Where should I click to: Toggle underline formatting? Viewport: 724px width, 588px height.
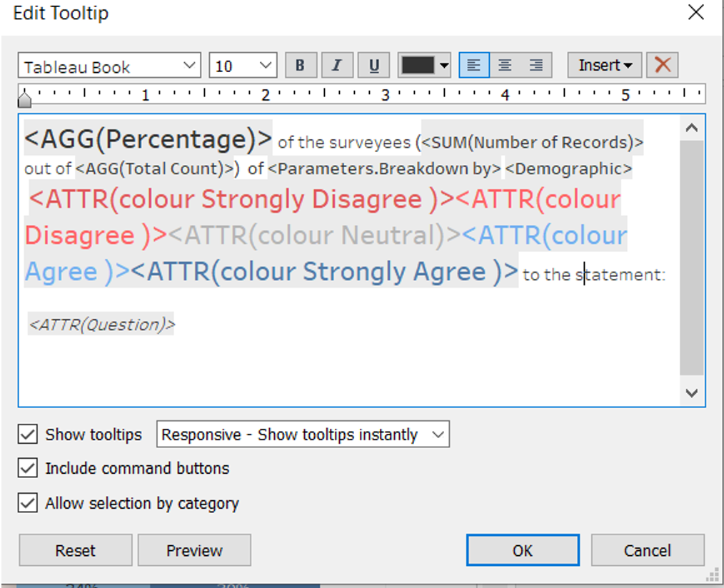(373, 66)
